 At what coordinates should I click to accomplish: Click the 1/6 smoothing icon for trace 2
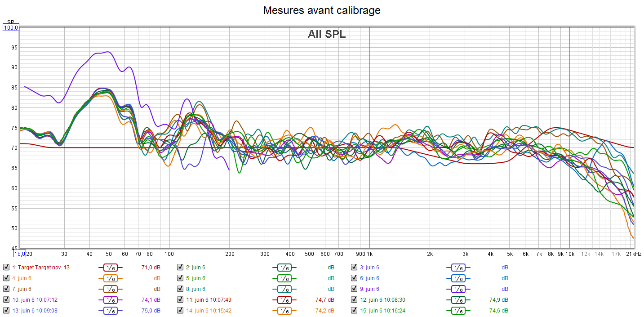coord(284,268)
